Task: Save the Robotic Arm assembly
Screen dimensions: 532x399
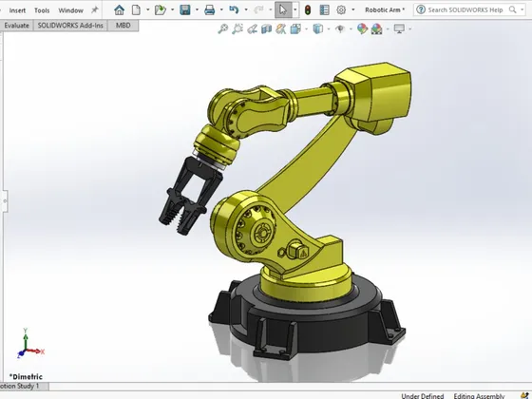Action: click(185, 10)
